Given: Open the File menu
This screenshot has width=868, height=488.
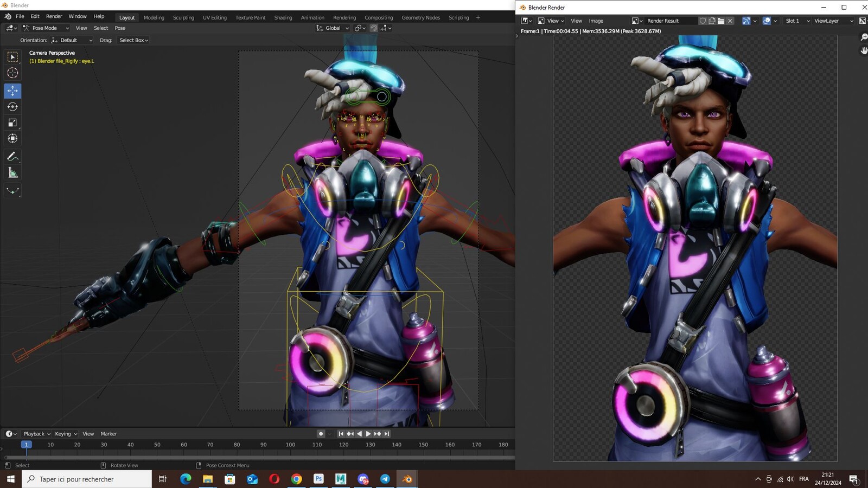Looking at the screenshot, I should pos(20,17).
